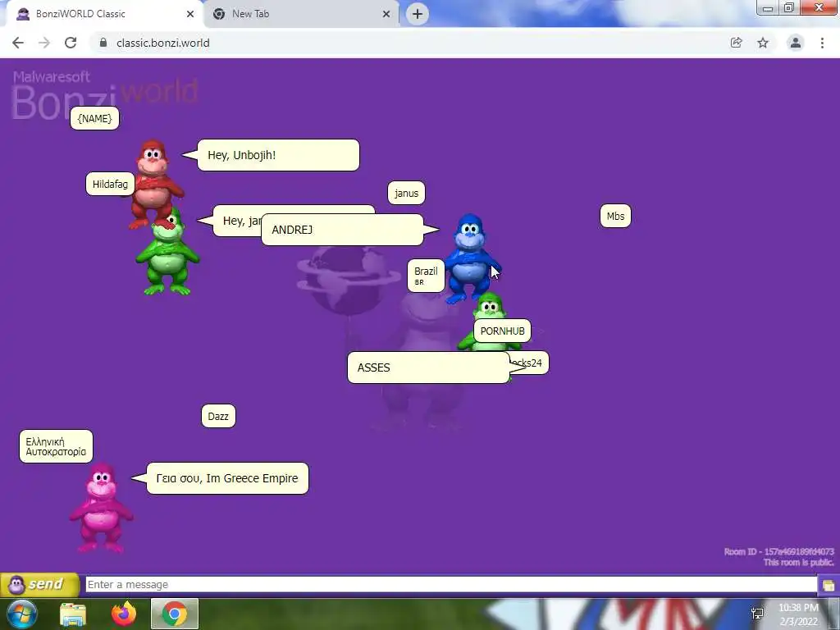Bookmark this page with star icon
The image size is (840, 630).
[x=763, y=43]
